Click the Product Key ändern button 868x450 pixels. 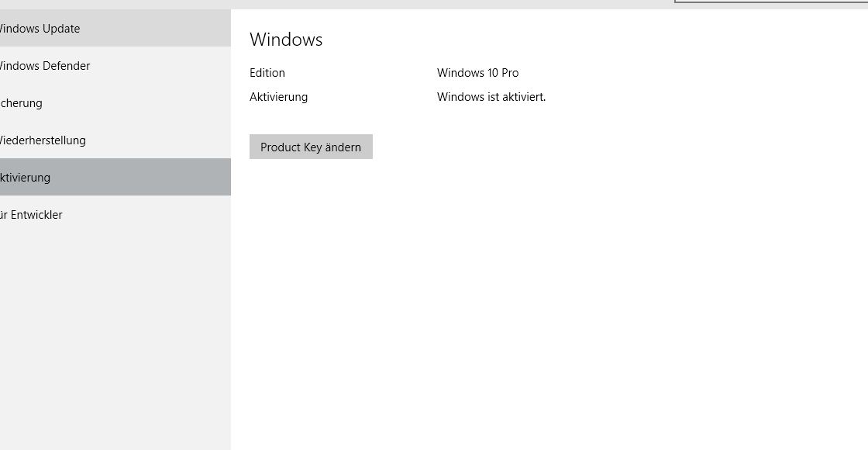pos(311,147)
